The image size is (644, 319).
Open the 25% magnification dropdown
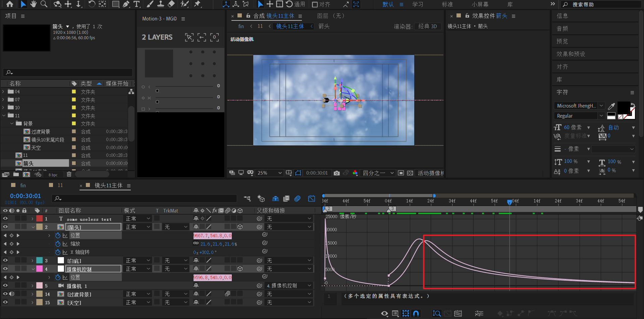point(269,173)
